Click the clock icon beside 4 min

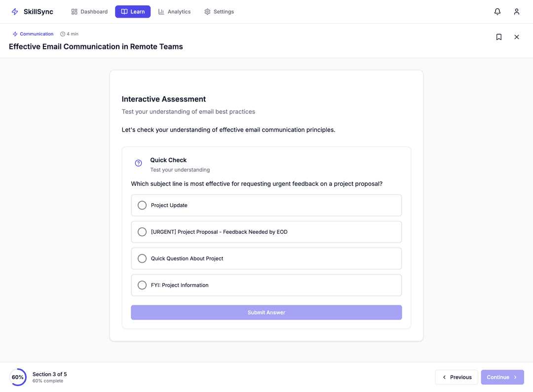coord(63,34)
